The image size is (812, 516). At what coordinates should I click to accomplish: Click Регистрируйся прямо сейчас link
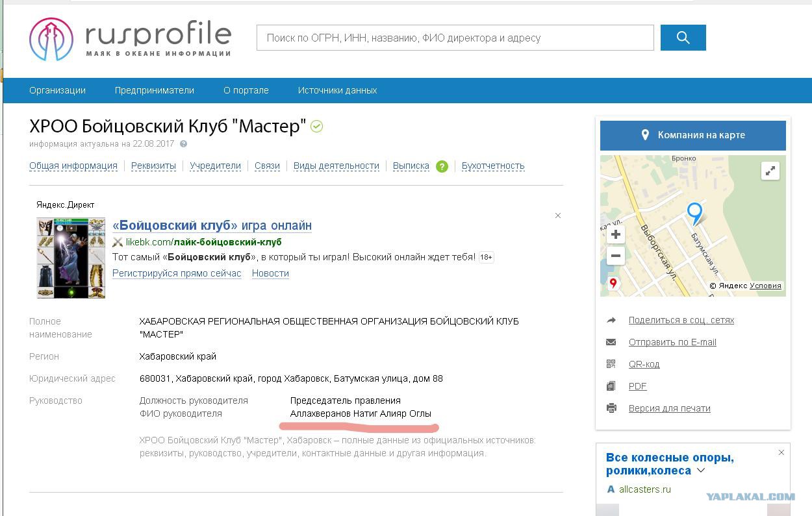[x=177, y=273]
